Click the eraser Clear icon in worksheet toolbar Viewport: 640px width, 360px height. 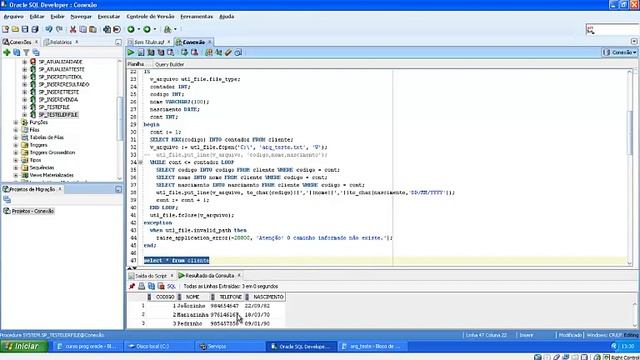[228, 52]
